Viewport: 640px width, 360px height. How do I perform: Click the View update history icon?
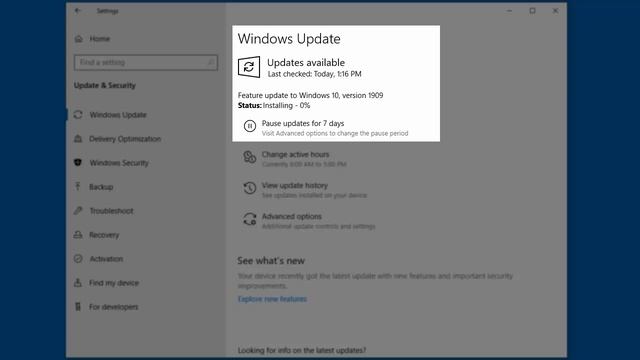(x=250, y=188)
